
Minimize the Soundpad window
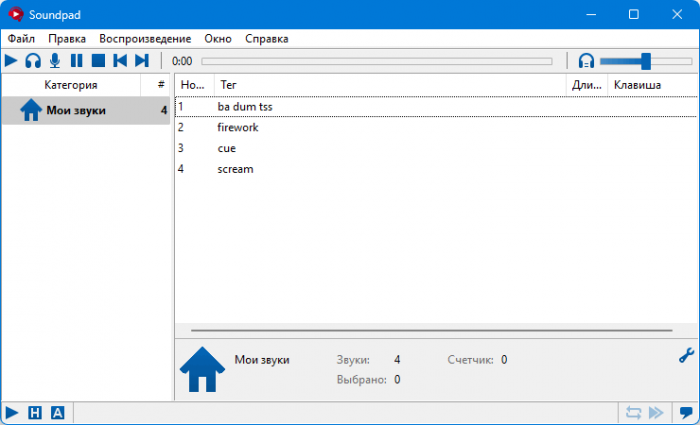(591, 15)
